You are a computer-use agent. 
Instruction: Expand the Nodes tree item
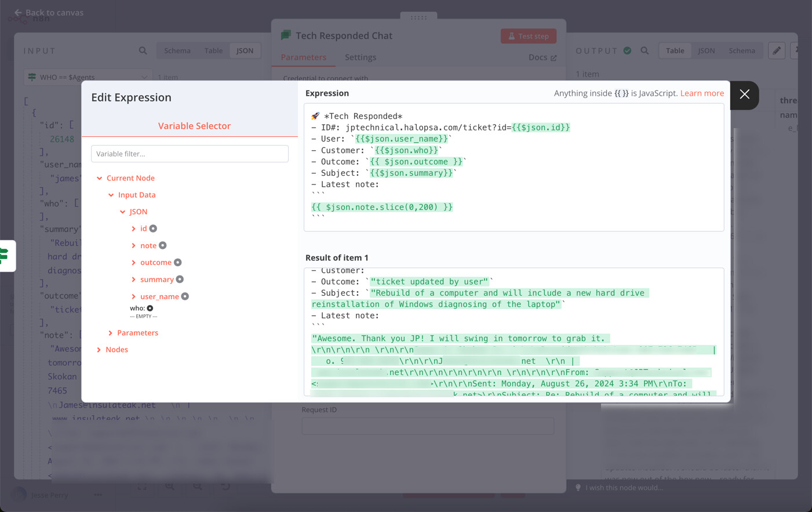tap(99, 350)
